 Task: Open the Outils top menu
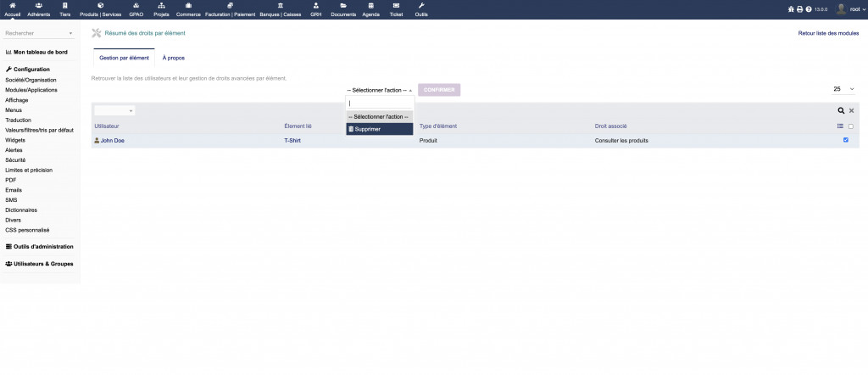pyautogui.click(x=421, y=9)
